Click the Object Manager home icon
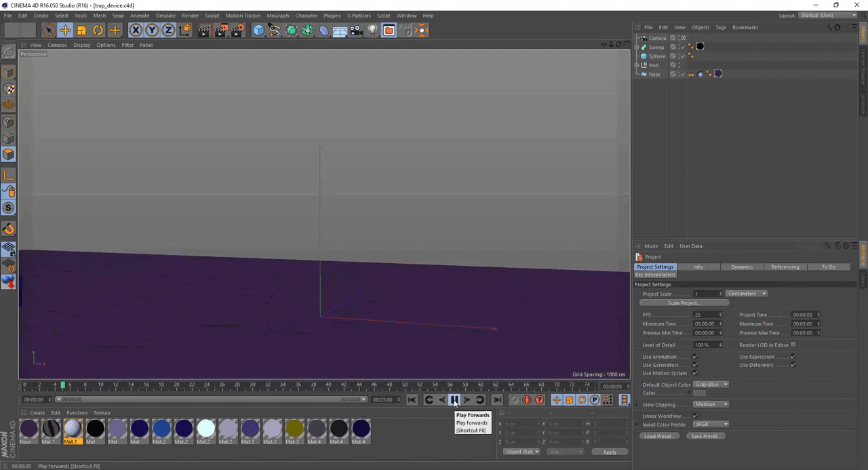This screenshot has width=868, height=470. point(837,27)
